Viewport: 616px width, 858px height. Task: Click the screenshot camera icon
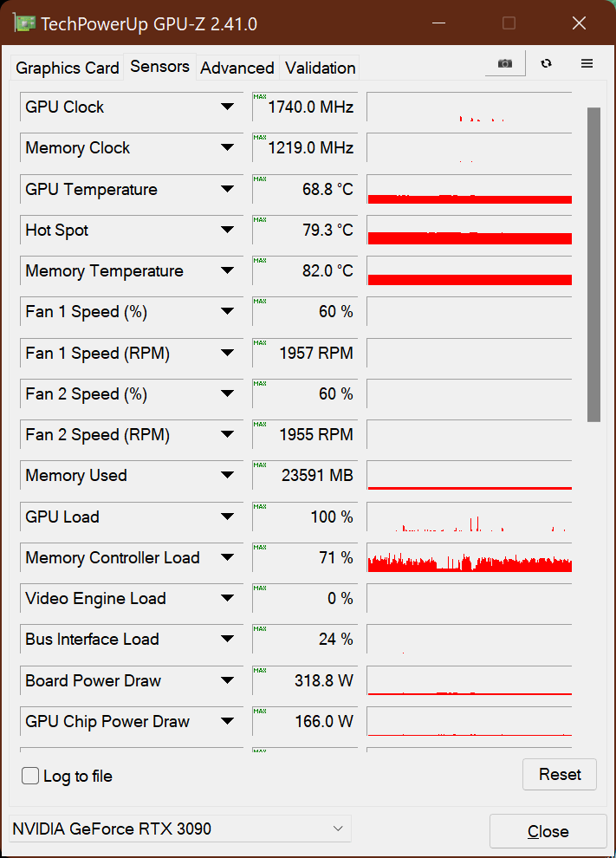[505, 63]
